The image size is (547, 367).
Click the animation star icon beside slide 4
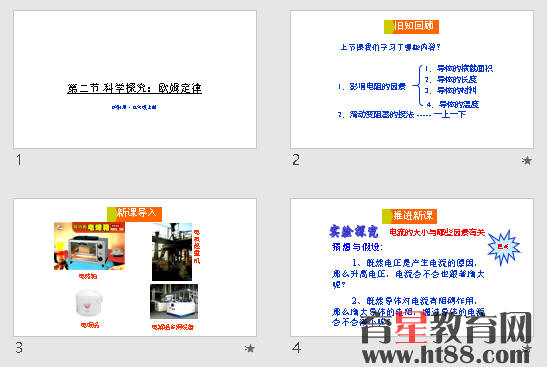527,347
